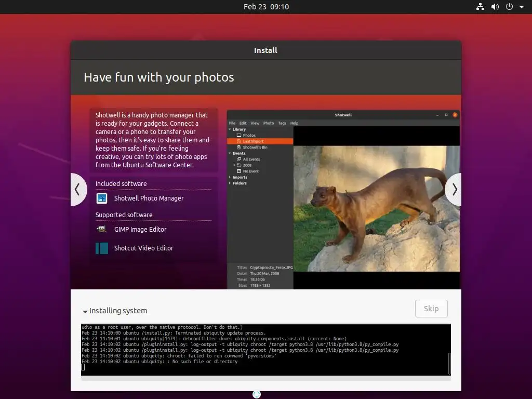Click the installation progress bar
The image size is (532, 399).
(266, 378)
